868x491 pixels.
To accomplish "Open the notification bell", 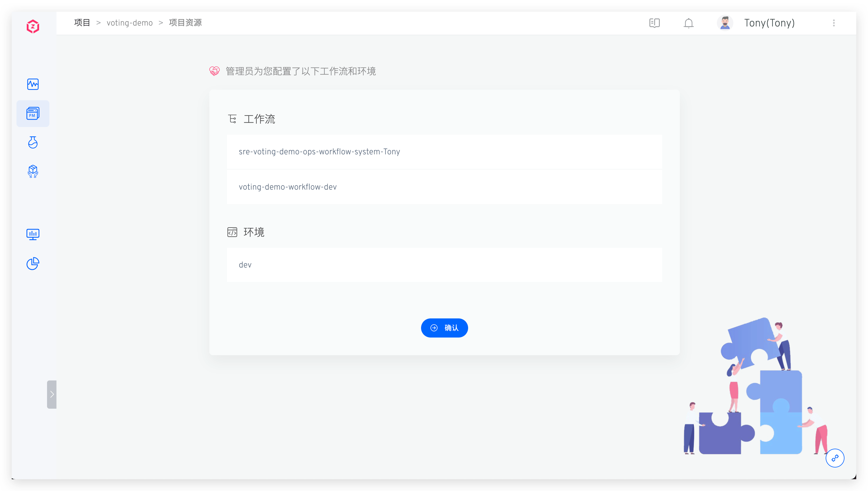I will point(688,23).
